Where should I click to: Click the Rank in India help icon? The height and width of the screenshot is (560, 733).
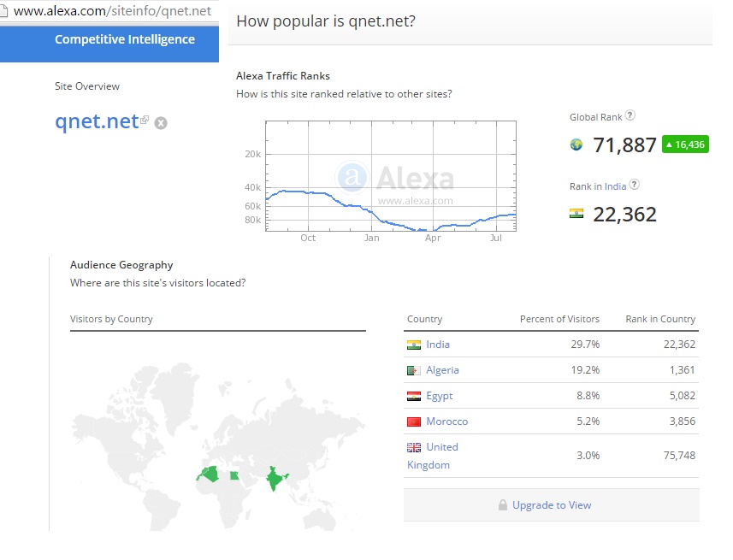[x=635, y=185]
